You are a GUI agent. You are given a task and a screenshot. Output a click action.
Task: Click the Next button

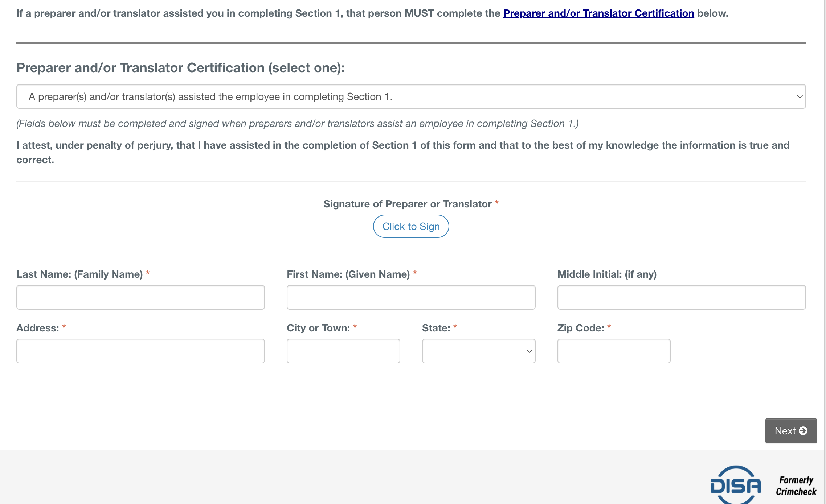pos(790,431)
